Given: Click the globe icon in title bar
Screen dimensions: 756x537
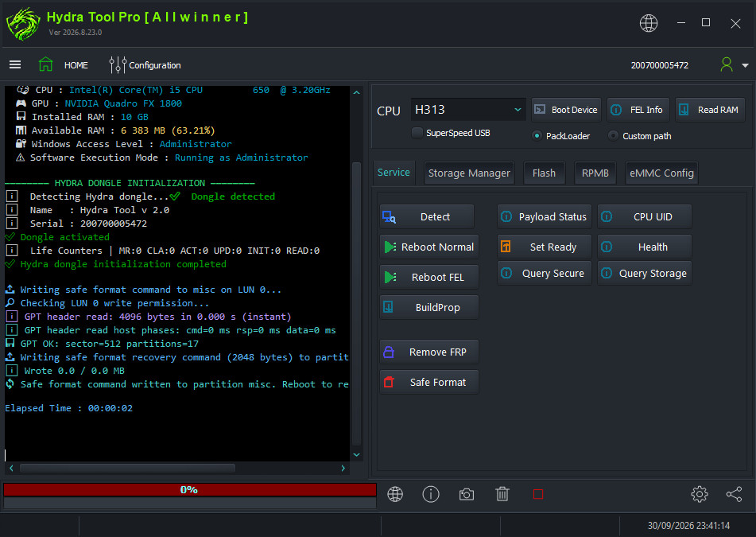Looking at the screenshot, I should [648, 23].
